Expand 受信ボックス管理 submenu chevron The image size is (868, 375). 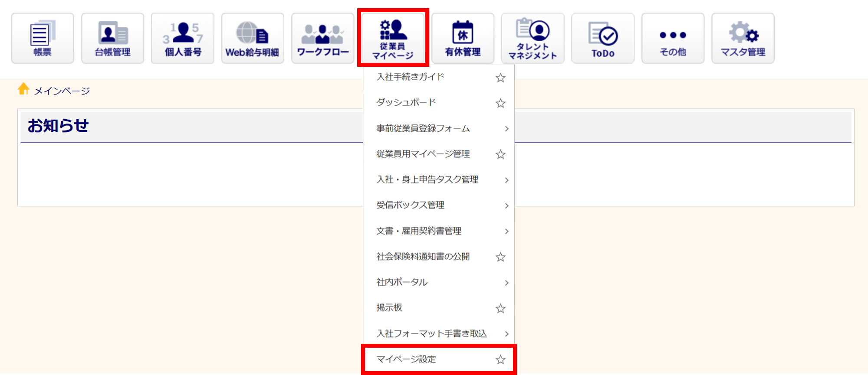[x=506, y=205]
